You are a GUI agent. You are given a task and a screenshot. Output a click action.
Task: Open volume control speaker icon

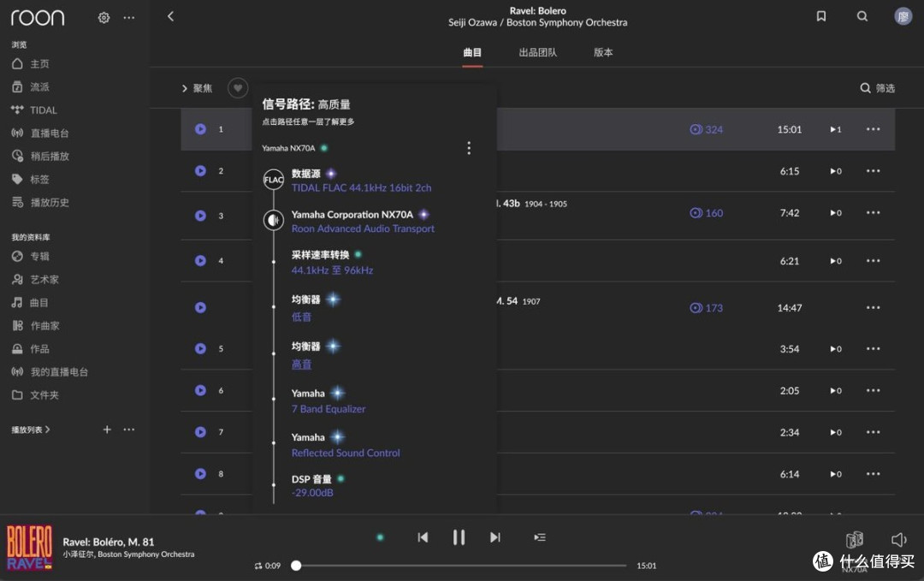(898, 539)
